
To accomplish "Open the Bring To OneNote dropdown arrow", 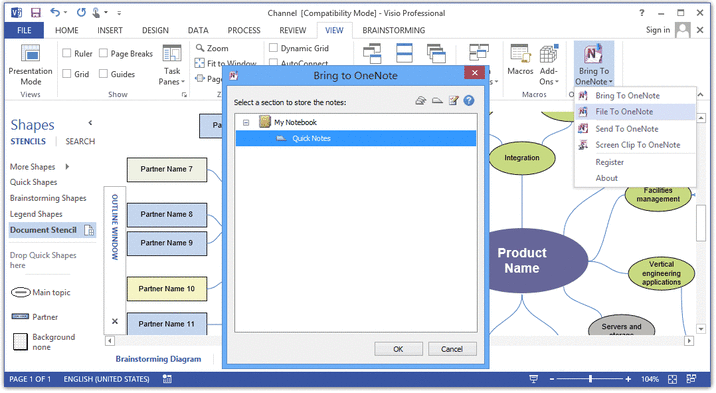I will coord(611,82).
